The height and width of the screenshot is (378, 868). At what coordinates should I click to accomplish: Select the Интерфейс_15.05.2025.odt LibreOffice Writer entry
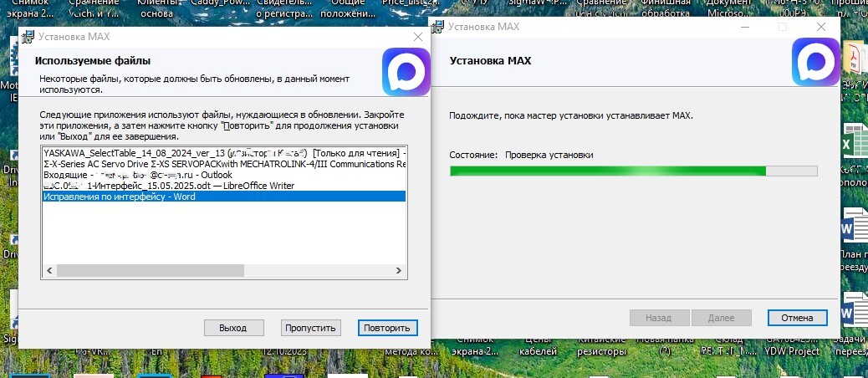(x=224, y=186)
